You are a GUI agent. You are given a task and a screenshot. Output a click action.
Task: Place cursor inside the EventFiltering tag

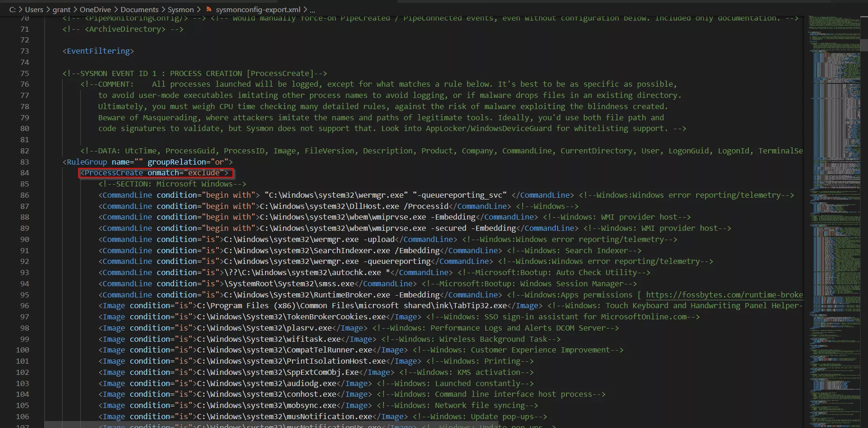pos(98,51)
